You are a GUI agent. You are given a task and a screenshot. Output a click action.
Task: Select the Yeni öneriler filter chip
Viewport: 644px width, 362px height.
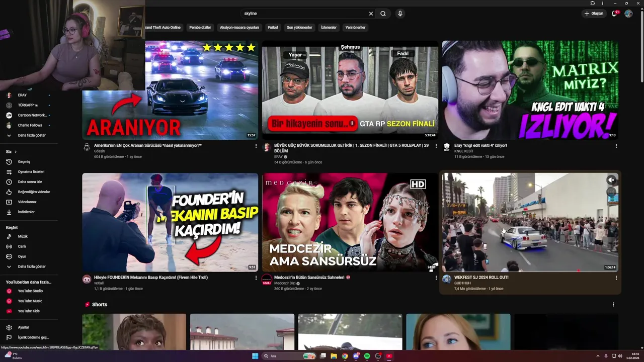point(355,28)
